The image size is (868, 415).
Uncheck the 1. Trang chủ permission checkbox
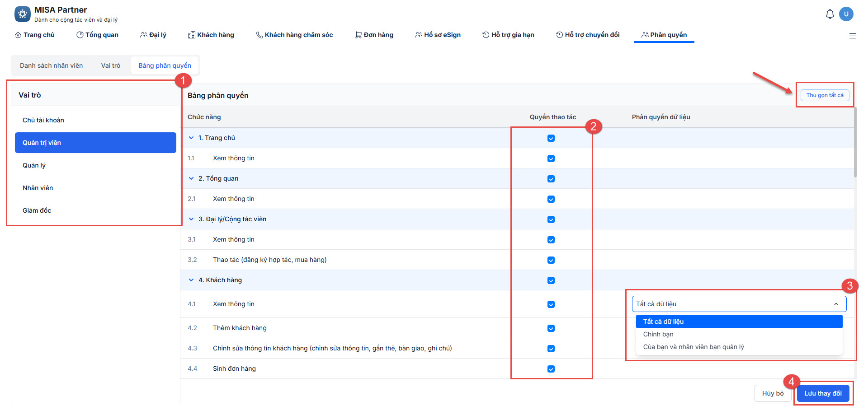pyautogui.click(x=551, y=138)
